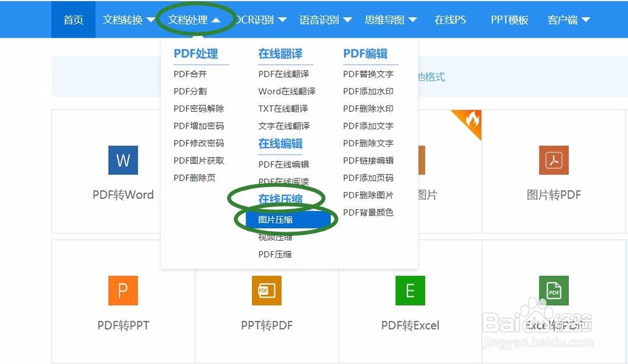Click the PPT转PDF tool icon
Viewport: 628px width, 364px height.
(266, 291)
